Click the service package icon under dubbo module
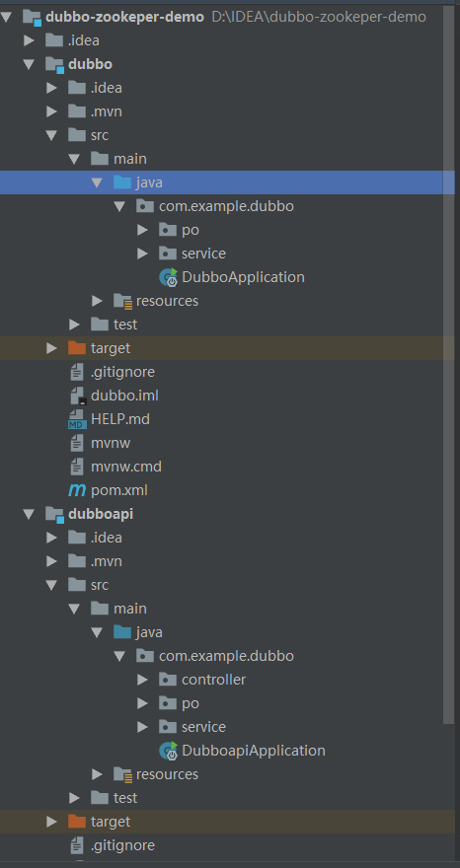The height and width of the screenshot is (868, 460). (x=168, y=253)
